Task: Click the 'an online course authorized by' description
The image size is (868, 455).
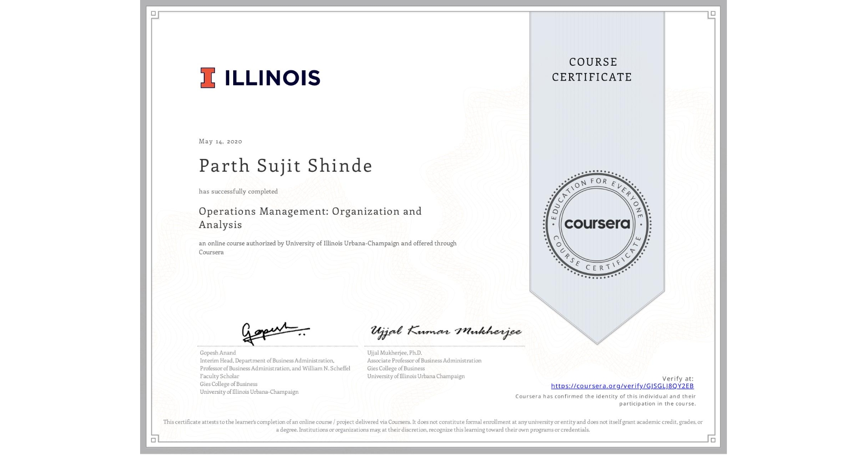Action: point(327,248)
